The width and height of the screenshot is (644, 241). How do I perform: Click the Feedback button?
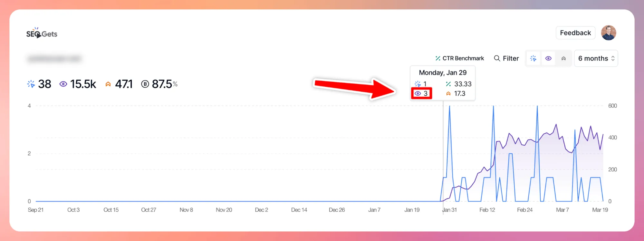[x=575, y=33]
